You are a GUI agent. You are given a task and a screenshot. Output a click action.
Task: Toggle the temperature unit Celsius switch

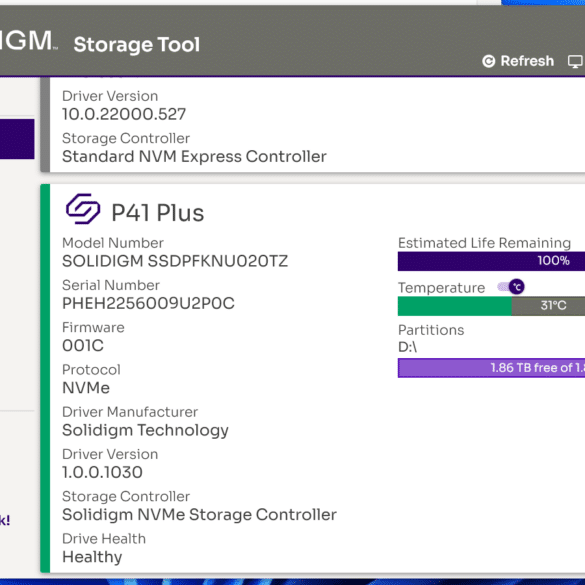(511, 287)
